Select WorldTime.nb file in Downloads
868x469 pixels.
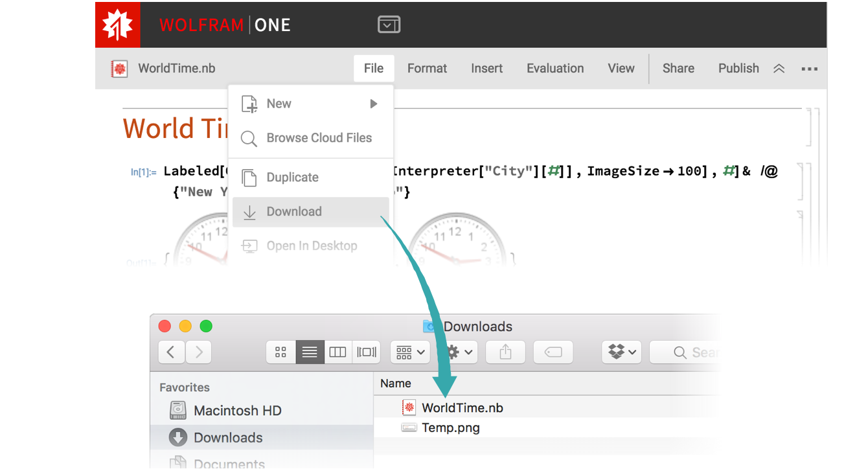tap(462, 407)
